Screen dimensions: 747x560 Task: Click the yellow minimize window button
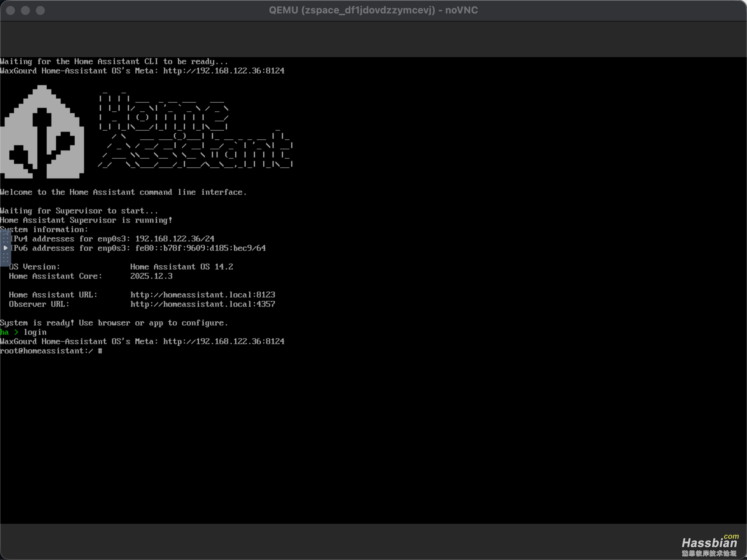25,10
